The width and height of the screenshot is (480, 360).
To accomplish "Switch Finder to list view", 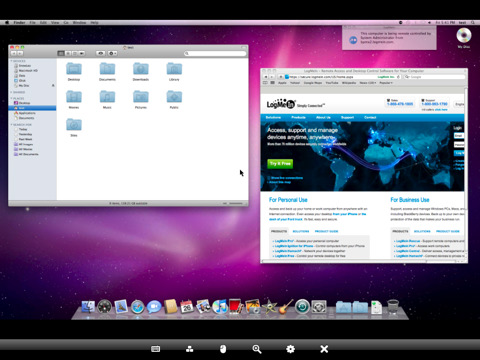I will (x=68, y=53).
